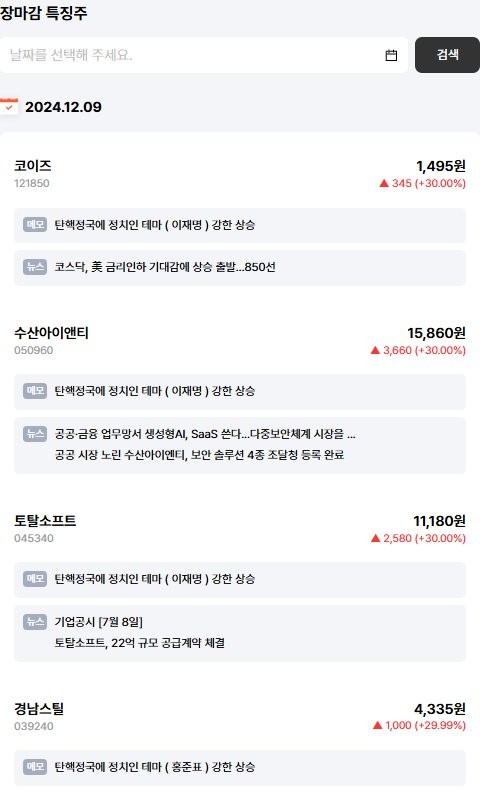The height and width of the screenshot is (794, 480).
Task: Click the 메모 badge under 수산아이앤티
Action: (35, 390)
